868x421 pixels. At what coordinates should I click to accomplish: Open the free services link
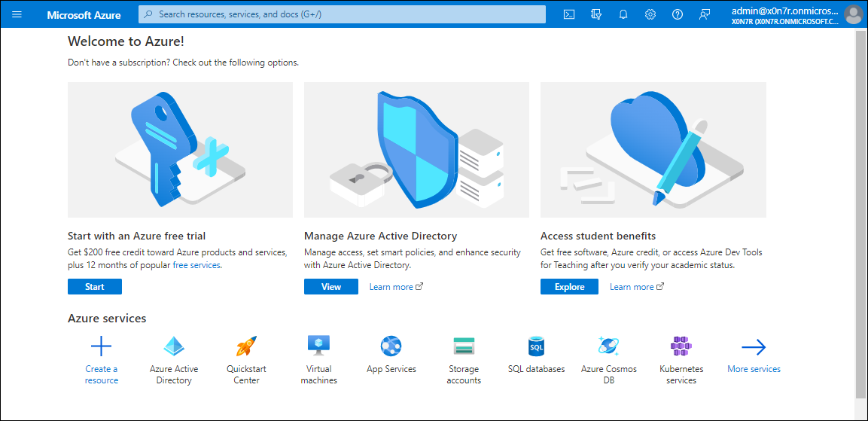(x=197, y=265)
